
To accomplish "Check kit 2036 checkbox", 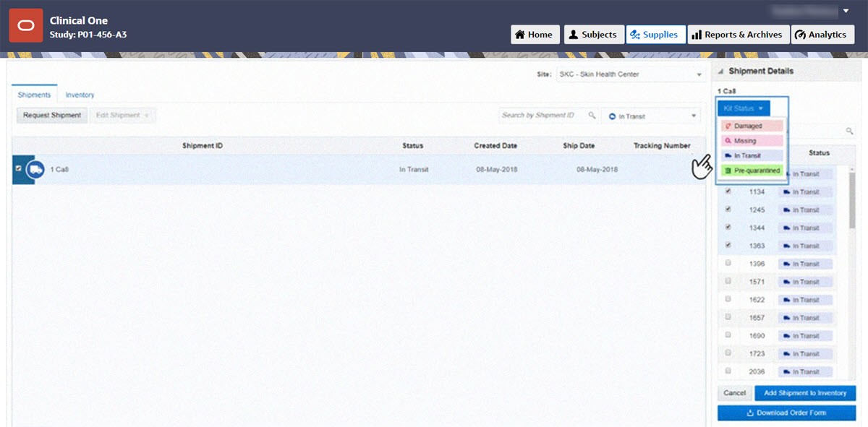I will click(x=728, y=371).
